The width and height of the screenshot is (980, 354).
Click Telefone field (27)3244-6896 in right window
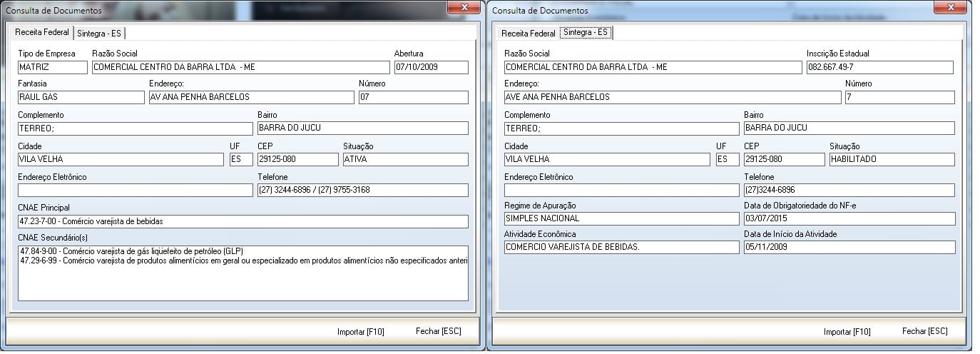click(849, 191)
